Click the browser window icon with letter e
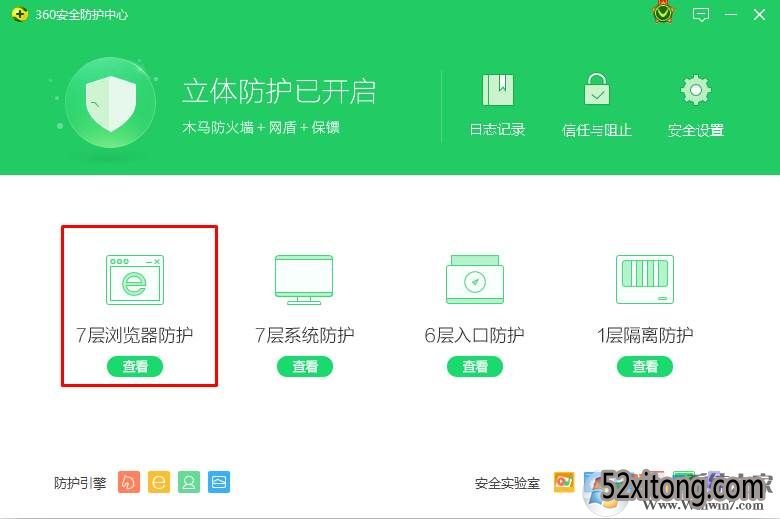Screen dimensions: 780x519 click(134, 279)
